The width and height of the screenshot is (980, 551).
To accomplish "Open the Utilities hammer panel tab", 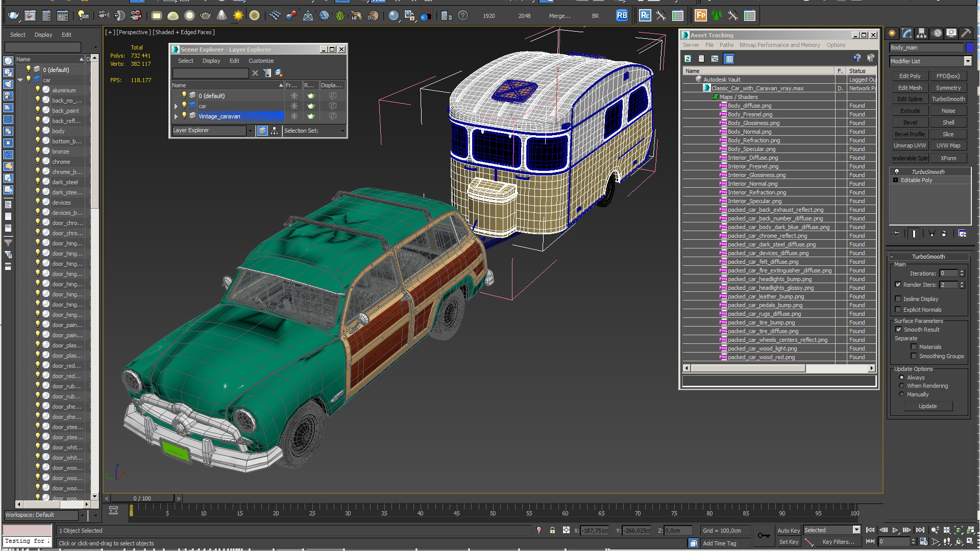I will [x=966, y=33].
